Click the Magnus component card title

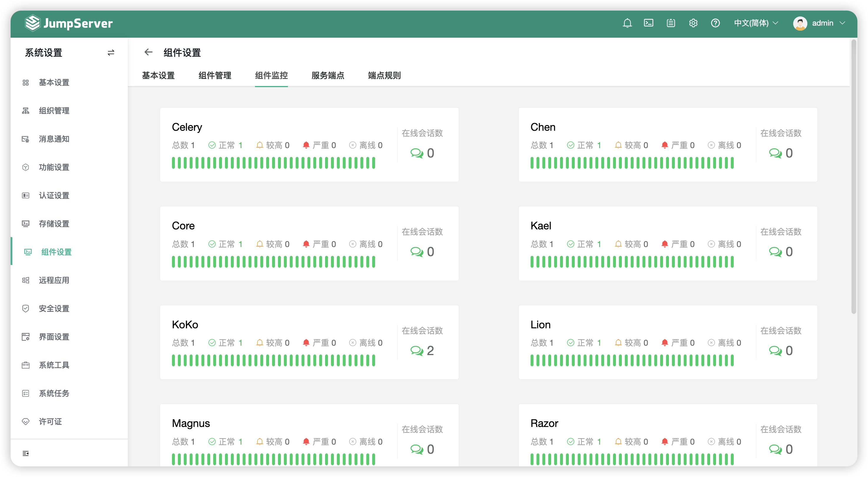[191, 423]
